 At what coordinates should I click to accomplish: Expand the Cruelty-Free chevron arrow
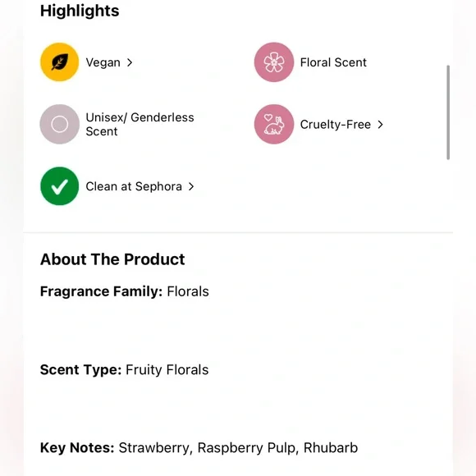380,125
